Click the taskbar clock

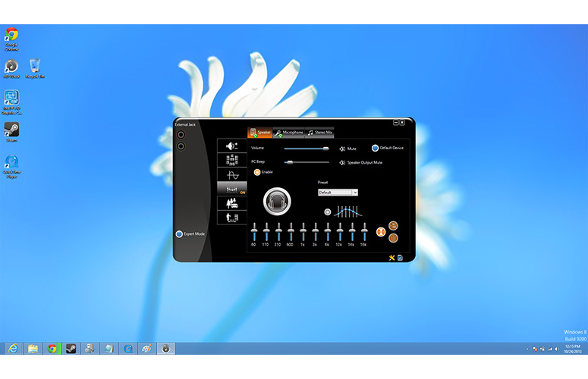573,349
